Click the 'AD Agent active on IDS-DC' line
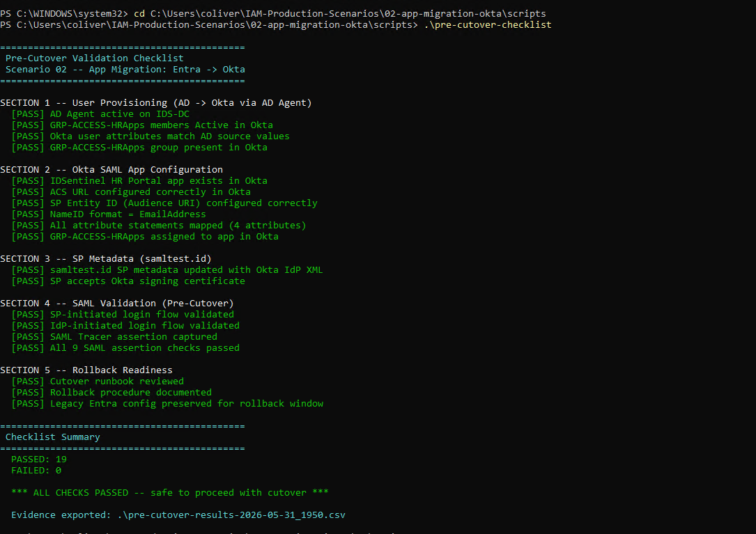 coord(100,114)
